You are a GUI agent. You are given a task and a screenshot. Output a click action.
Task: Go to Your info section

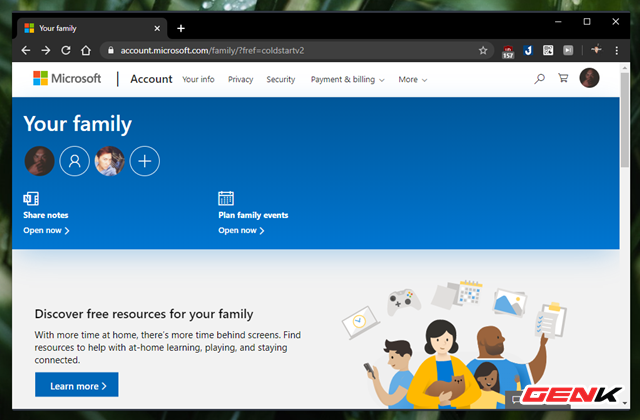(198, 79)
